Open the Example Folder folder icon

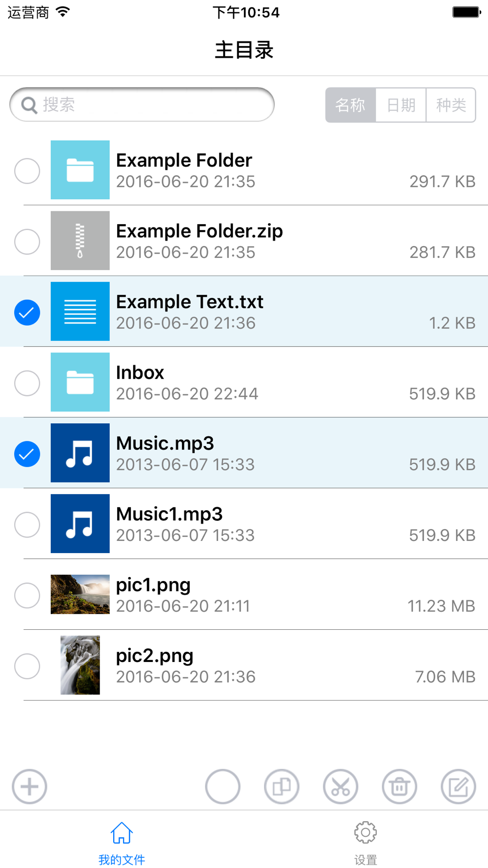pos(80,170)
